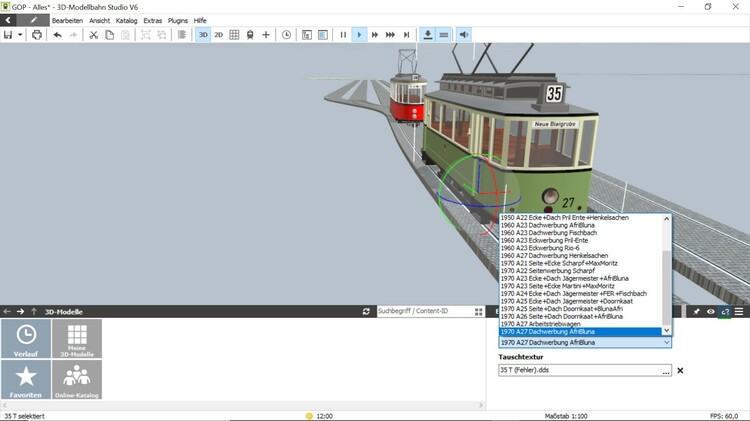Screen dimensions: 750x421
Task: Toggle the eye visibility icon in properties panel
Action: [711, 312]
